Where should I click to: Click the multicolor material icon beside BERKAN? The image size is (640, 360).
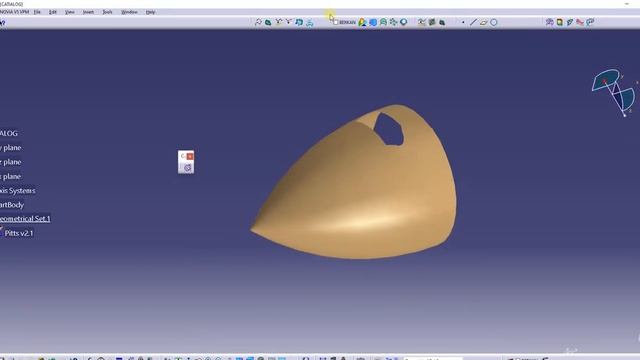(362, 22)
